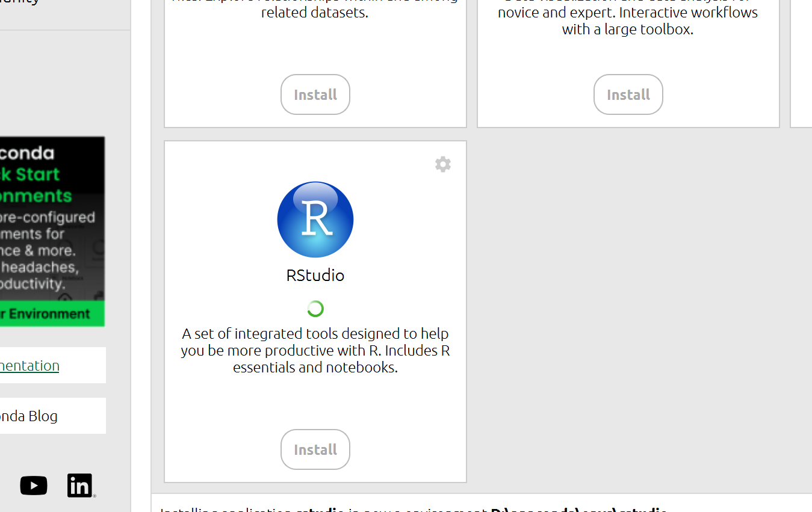Image resolution: width=812 pixels, height=512 pixels.
Task: Open the LinkedIn icon in the sidebar
Action: (x=81, y=486)
